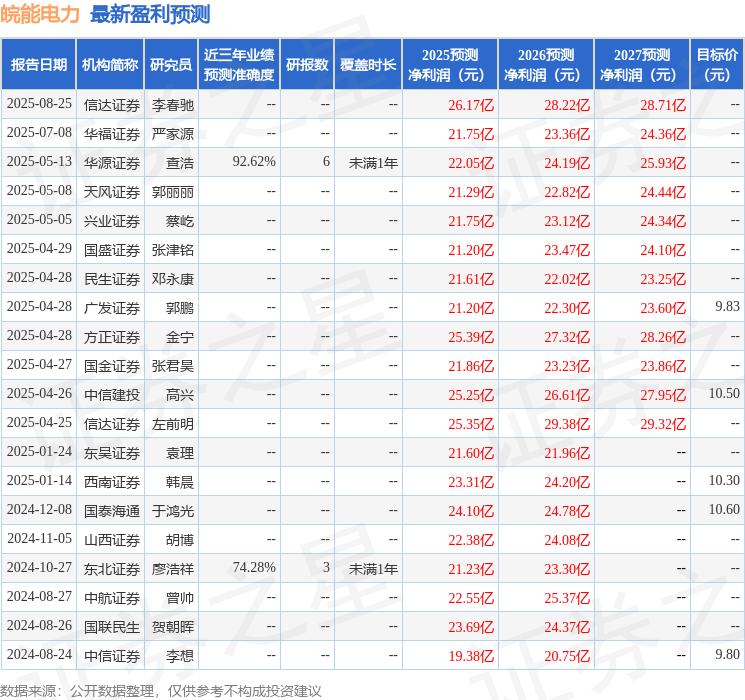Click the 研报数 column header
745x700 pixels.
coord(307,65)
